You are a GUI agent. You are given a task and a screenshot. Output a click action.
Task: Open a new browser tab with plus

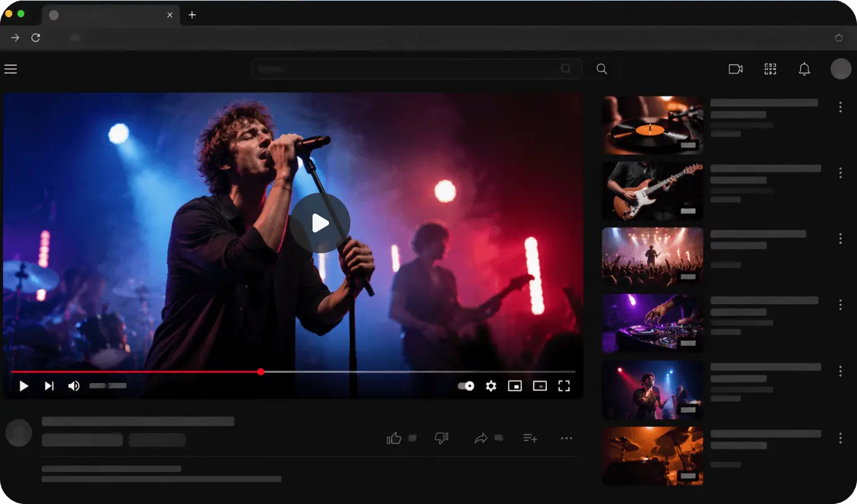192,15
